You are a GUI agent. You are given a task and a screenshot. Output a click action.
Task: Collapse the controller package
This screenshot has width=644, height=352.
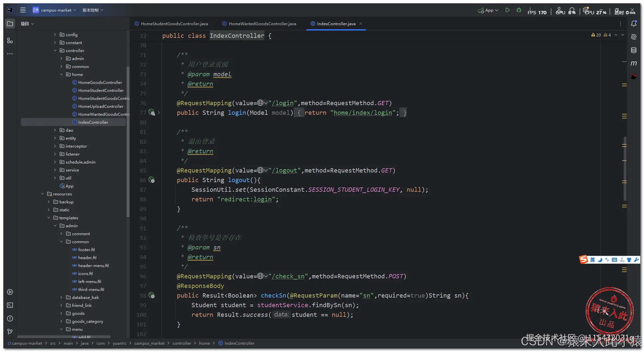point(55,50)
